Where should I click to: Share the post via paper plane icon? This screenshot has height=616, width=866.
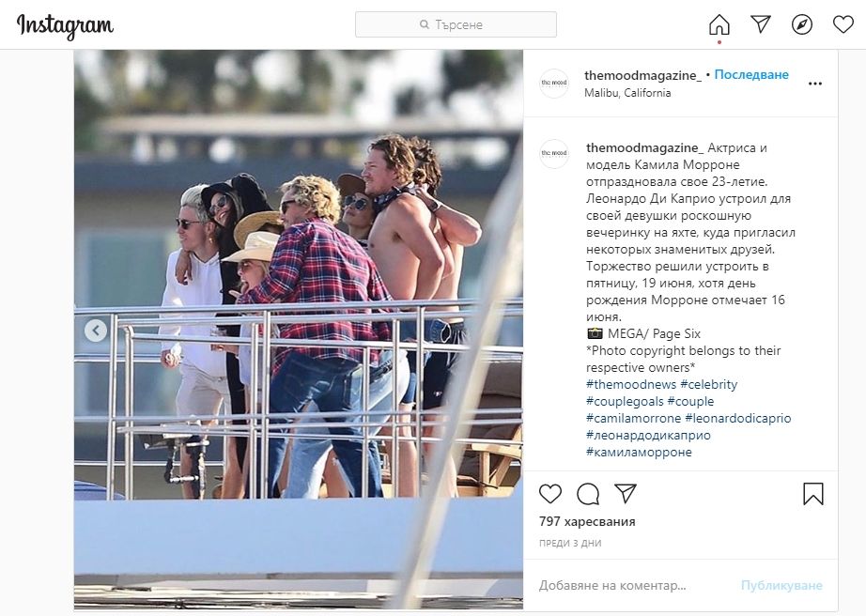tap(626, 493)
